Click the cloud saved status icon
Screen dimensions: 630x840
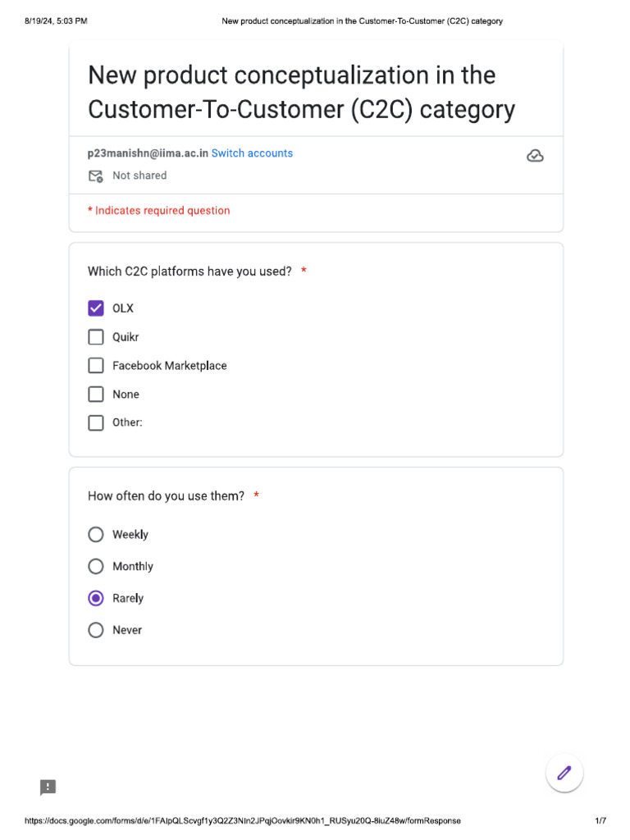tap(535, 156)
